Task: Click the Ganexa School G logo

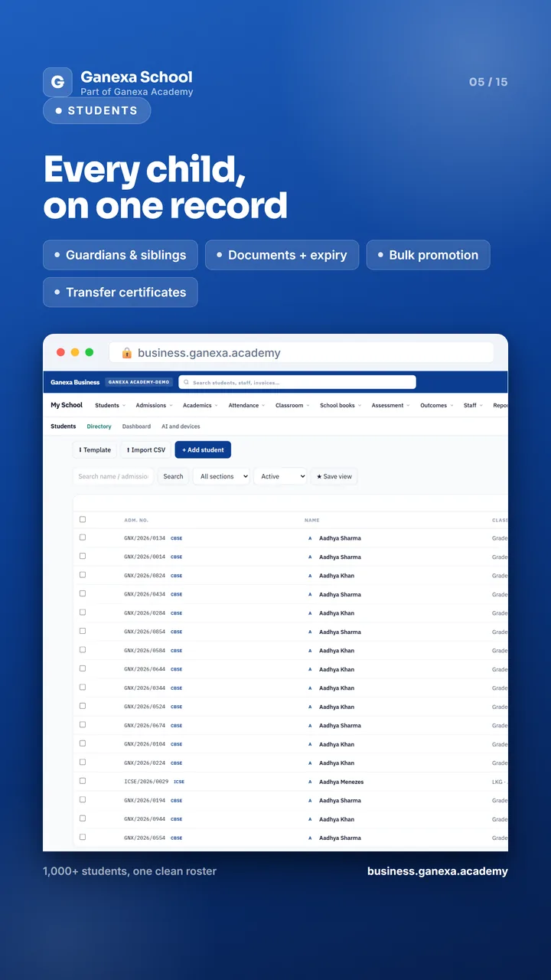Action: [57, 82]
